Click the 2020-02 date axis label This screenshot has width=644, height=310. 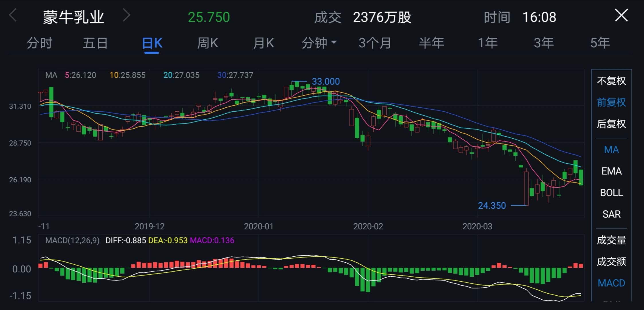368,226
